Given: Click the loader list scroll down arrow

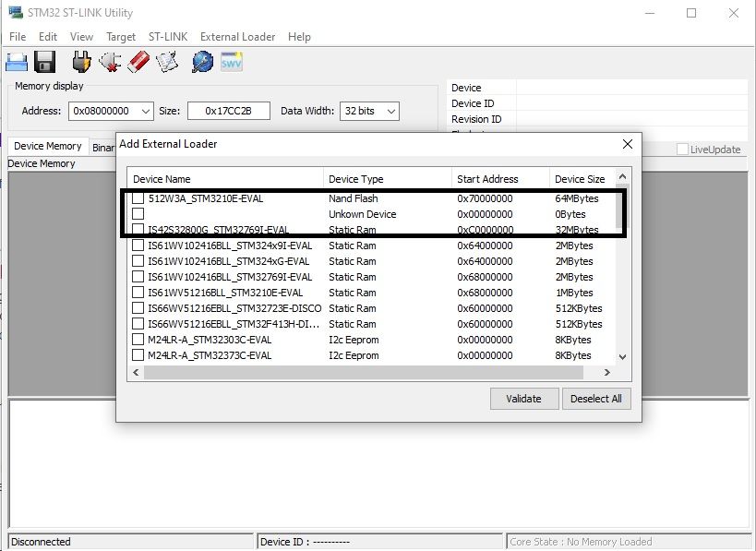Looking at the screenshot, I should (622, 357).
